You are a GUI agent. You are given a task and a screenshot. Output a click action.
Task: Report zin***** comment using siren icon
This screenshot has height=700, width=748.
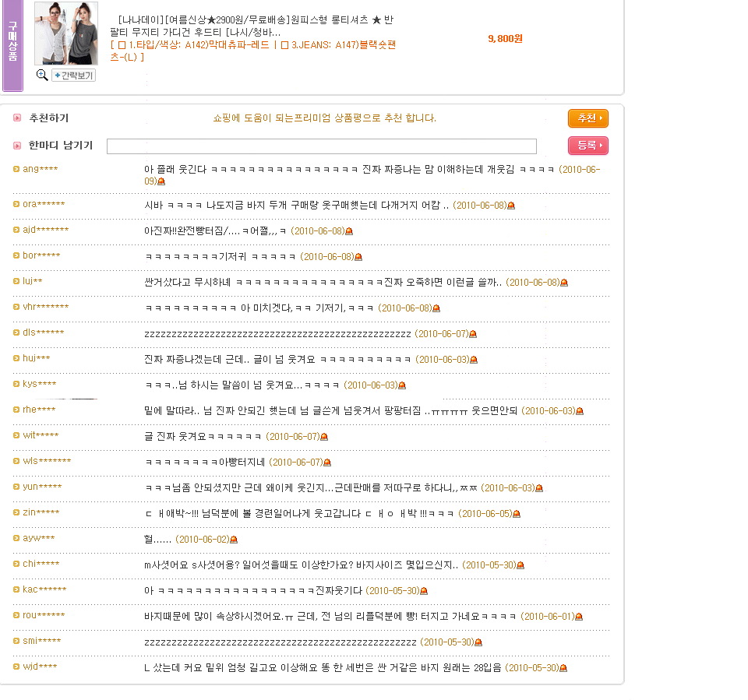[x=516, y=514]
